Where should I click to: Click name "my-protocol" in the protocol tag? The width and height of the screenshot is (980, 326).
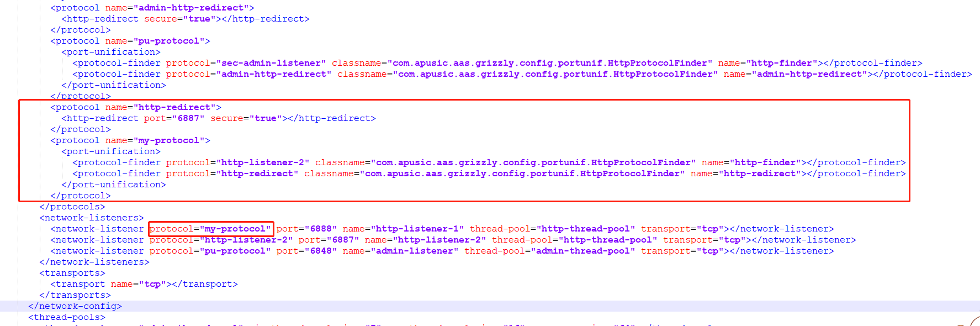pos(168,140)
